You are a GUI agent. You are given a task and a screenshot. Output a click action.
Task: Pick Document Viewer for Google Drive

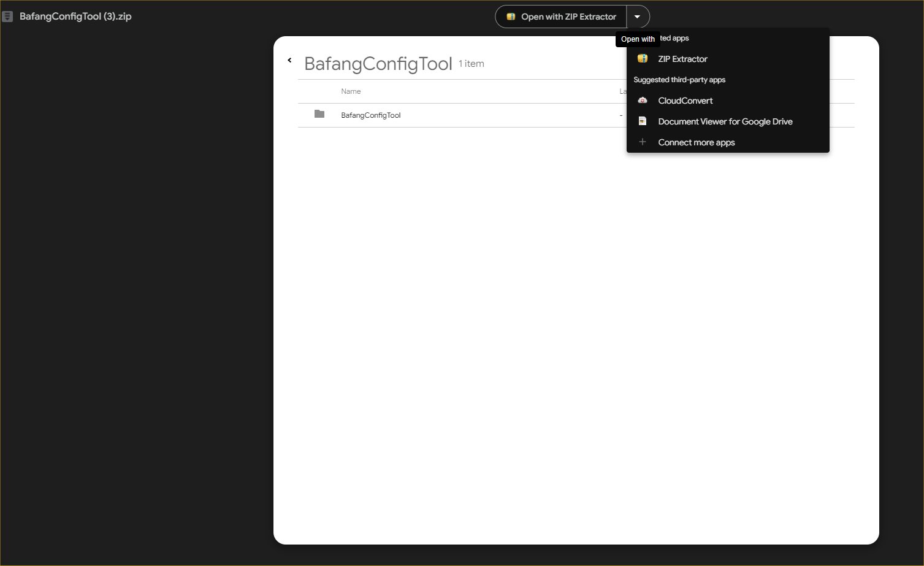[x=725, y=121]
